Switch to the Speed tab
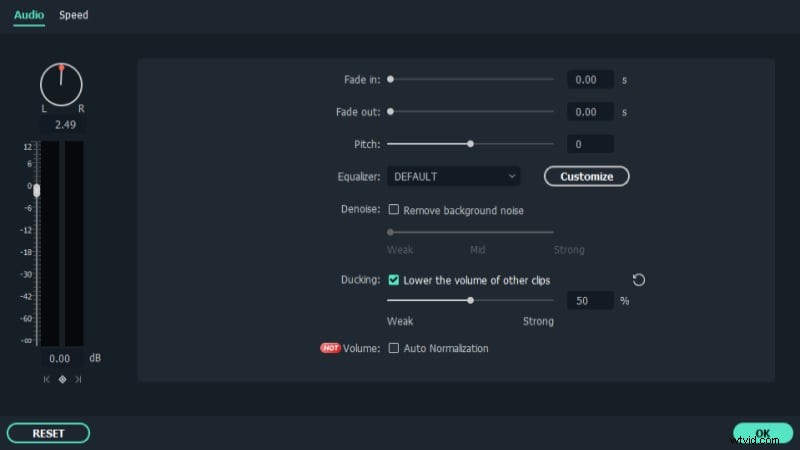The height and width of the screenshot is (450, 800). click(73, 15)
